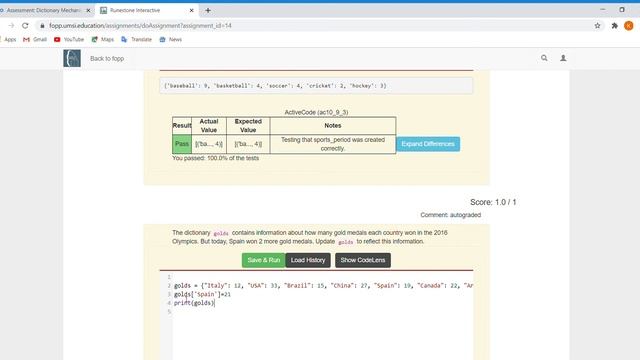Switch to Assessment: Dictionary Mechanics tab
The width and height of the screenshot is (640, 360).
[44, 10]
